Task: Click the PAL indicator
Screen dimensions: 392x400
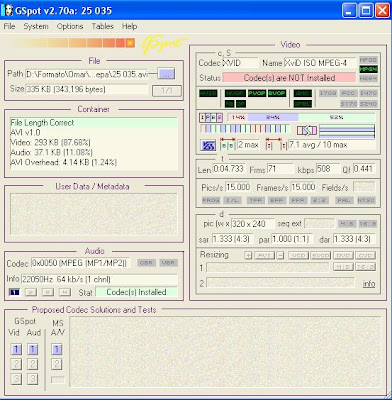Action: [x=344, y=200]
